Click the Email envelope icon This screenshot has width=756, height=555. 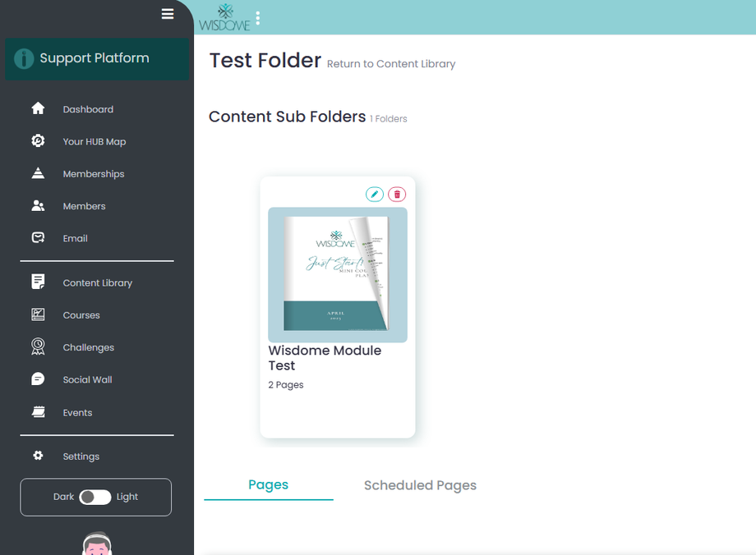38,238
